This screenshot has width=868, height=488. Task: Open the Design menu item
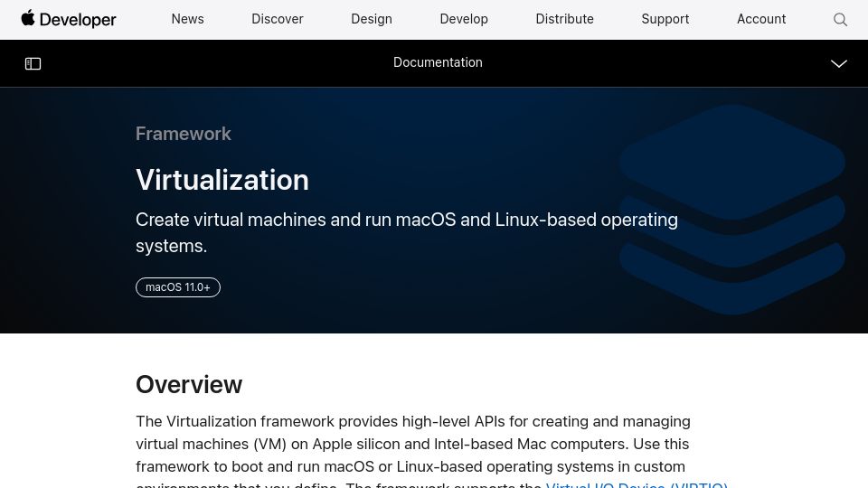pos(372,19)
